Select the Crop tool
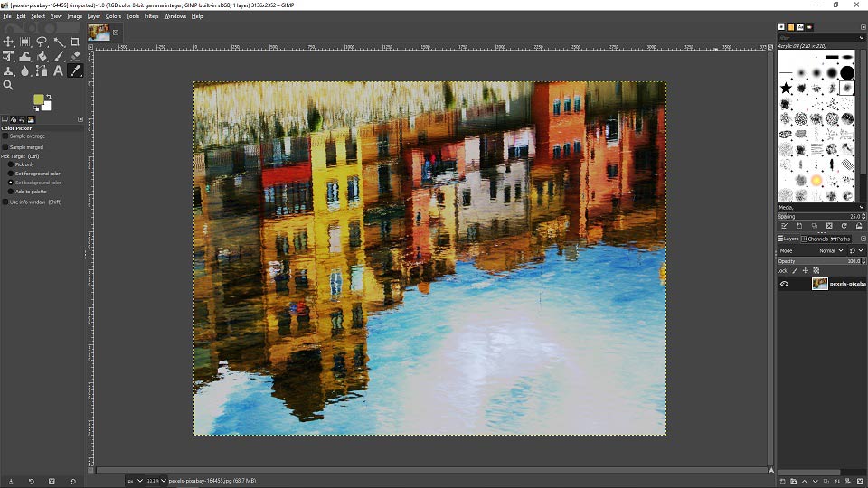Screen dimensions: 868x488 tap(75, 42)
